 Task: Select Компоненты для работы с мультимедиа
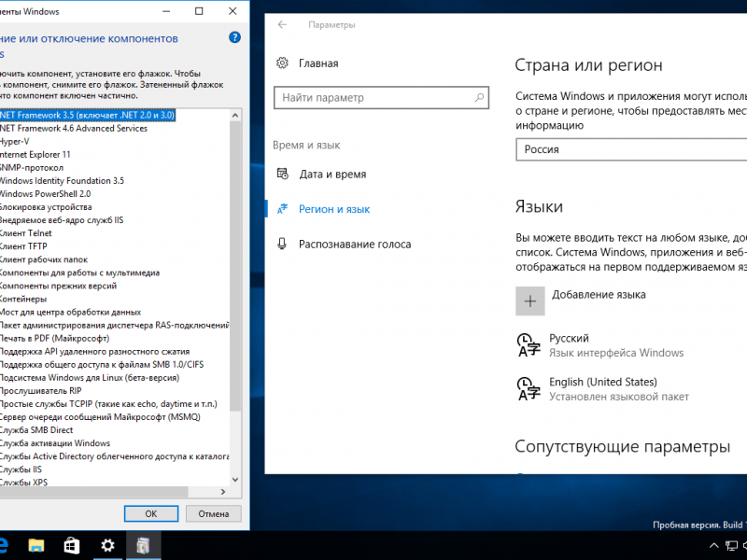coord(79,273)
